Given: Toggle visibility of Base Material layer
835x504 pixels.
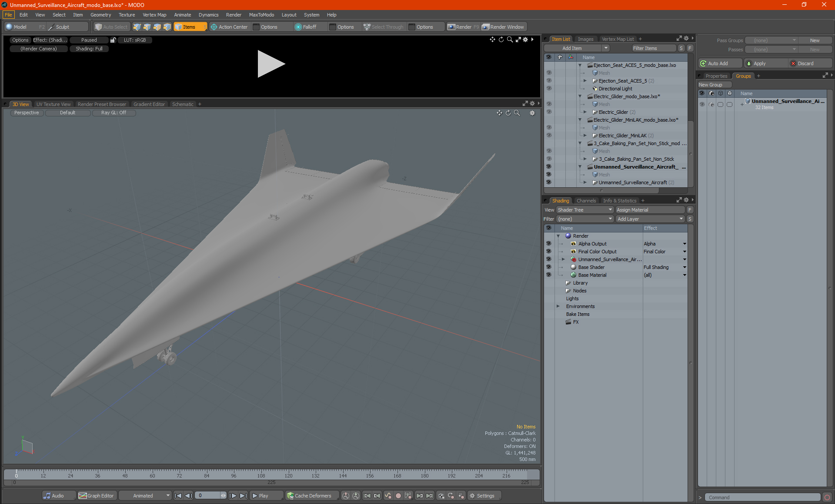Looking at the screenshot, I should pos(549,275).
